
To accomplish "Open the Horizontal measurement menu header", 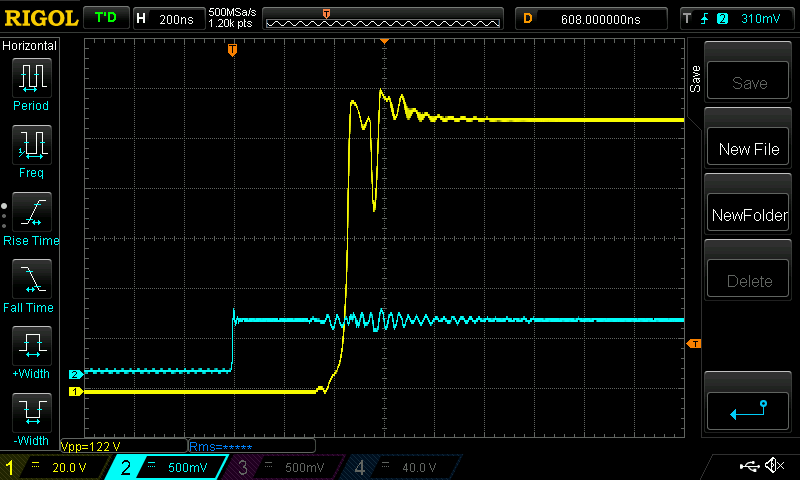I will click(x=30, y=46).
